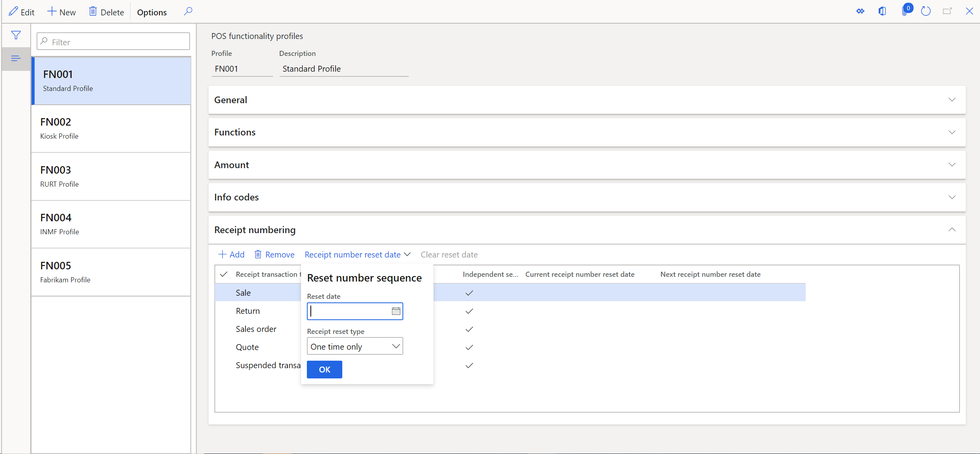Click the Reset date input field
Screen dimensions: 980x454
point(354,311)
